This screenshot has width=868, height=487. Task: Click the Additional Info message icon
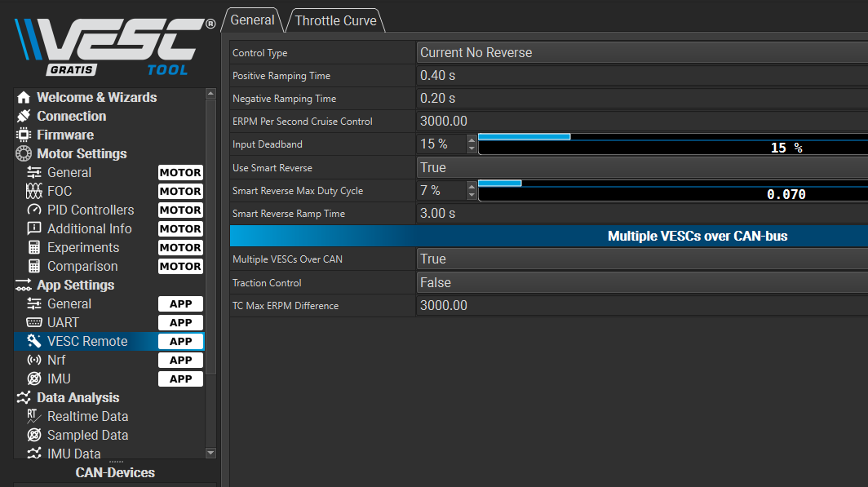(x=33, y=228)
